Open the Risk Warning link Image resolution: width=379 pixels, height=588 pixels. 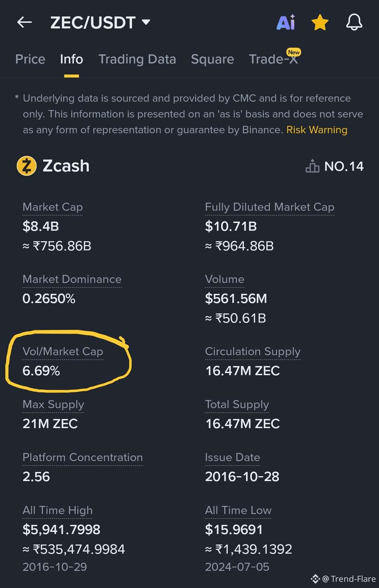[317, 130]
